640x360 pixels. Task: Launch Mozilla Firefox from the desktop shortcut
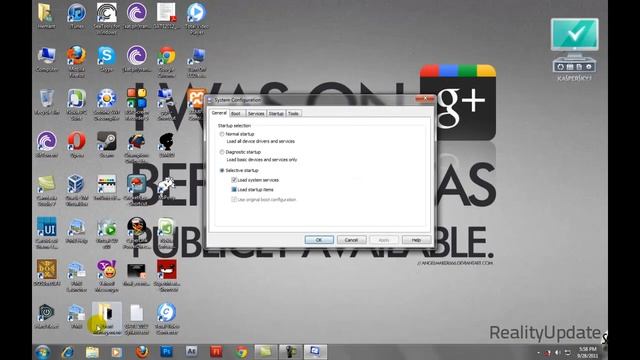76,62
